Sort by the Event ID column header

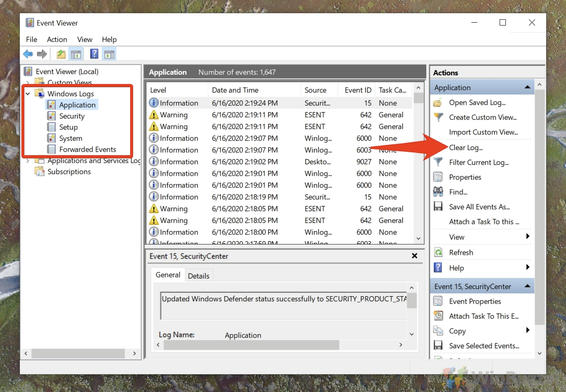pyautogui.click(x=357, y=90)
